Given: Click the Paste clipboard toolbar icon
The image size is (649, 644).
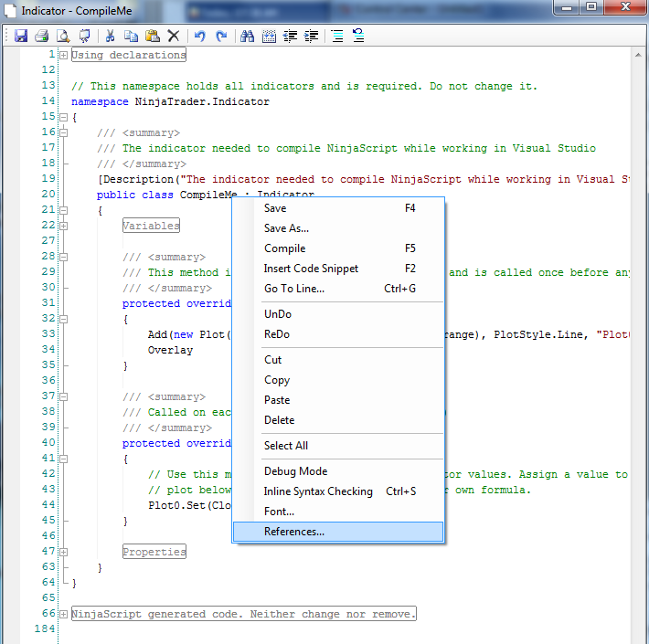Looking at the screenshot, I should (x=153, y=36).
